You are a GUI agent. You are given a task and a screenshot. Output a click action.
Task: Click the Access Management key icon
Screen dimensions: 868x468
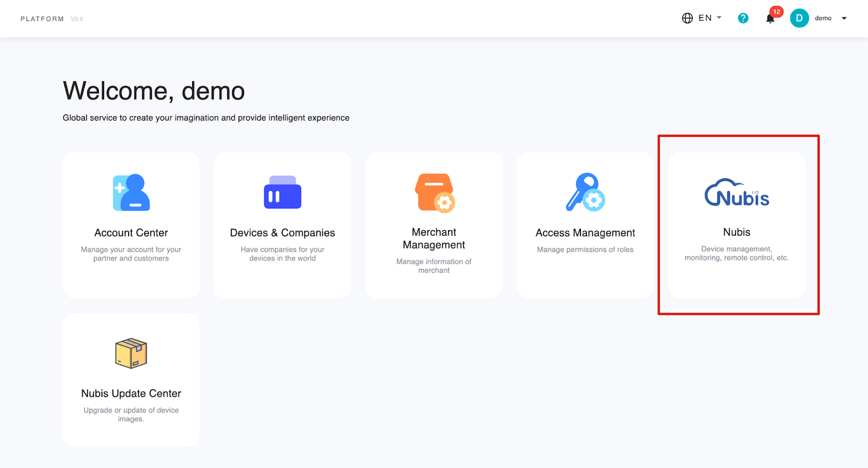click(585, 192)
